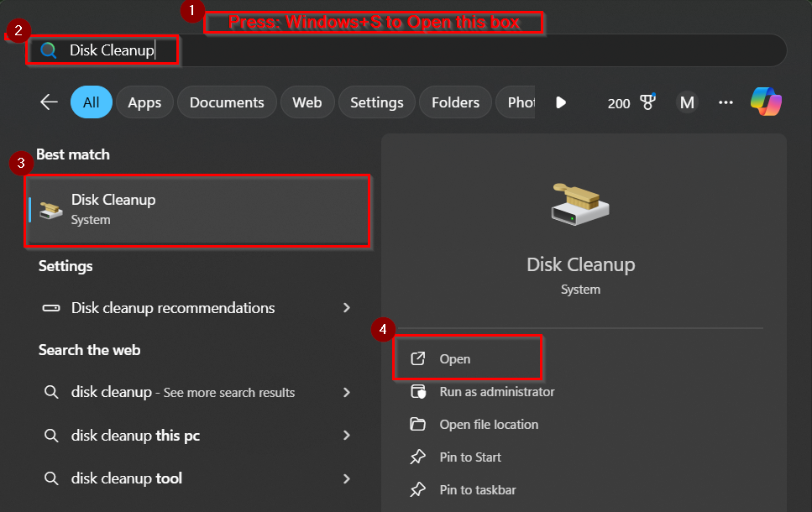This screenshot has height=512, width=812.
Task: Select 'disk cleanup tool' suggestion
Action: (x=197, y=478)
